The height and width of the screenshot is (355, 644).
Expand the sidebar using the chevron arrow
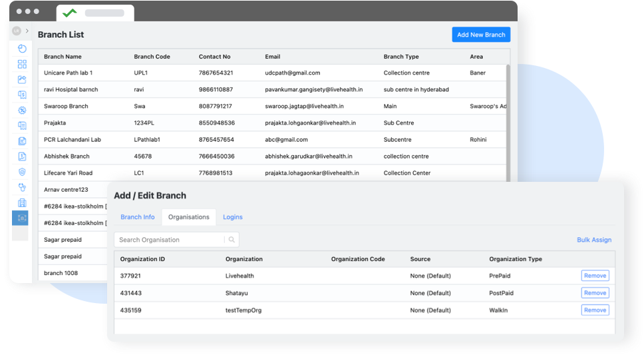point(27,31)
